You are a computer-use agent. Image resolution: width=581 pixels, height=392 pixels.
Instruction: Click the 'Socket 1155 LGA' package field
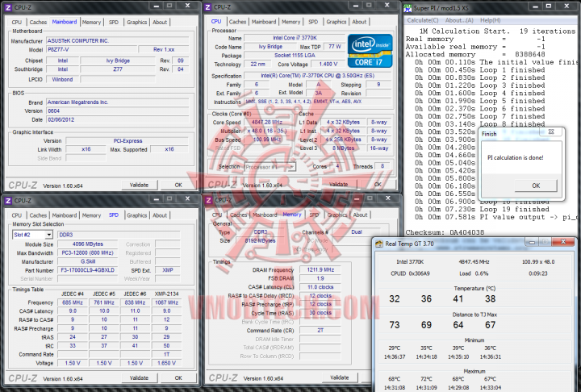pyautogui.click(x=295, y=55)
